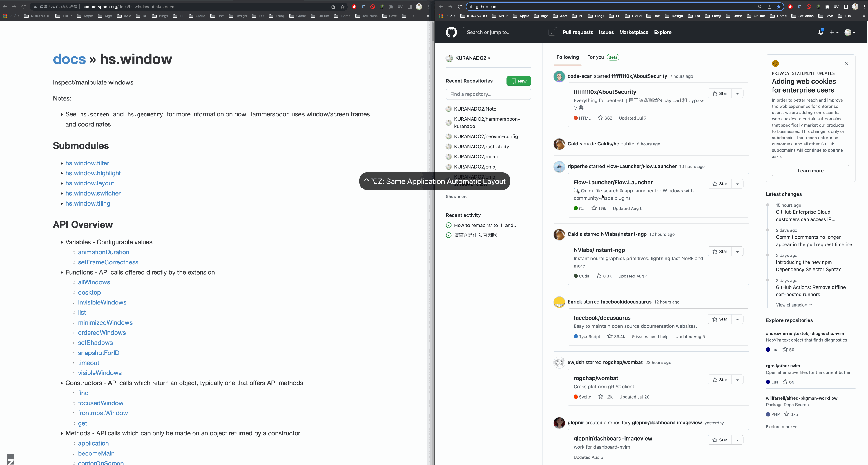Open Pull requests in GitHub header
The width and height of the screenshot is (868, 465).
click(x=577, y=33)
